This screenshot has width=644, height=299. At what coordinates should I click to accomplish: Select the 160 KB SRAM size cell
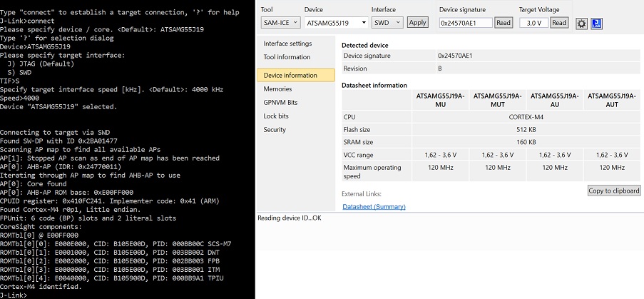tap(526, 142)
